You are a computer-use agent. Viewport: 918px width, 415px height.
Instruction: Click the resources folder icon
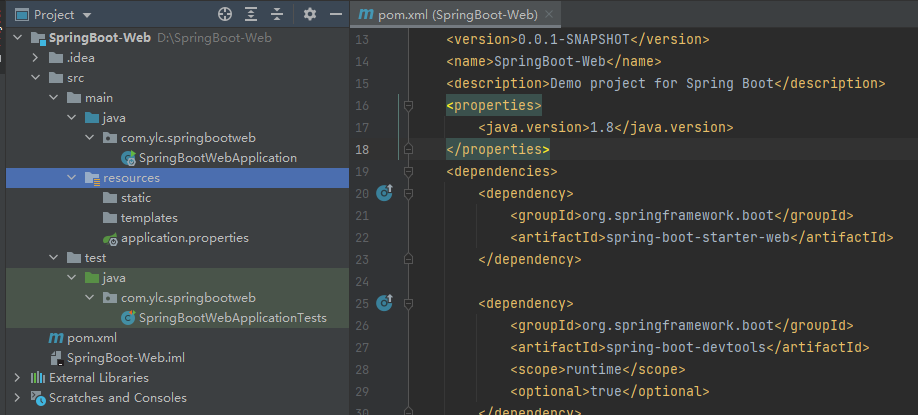click(93, 178)
